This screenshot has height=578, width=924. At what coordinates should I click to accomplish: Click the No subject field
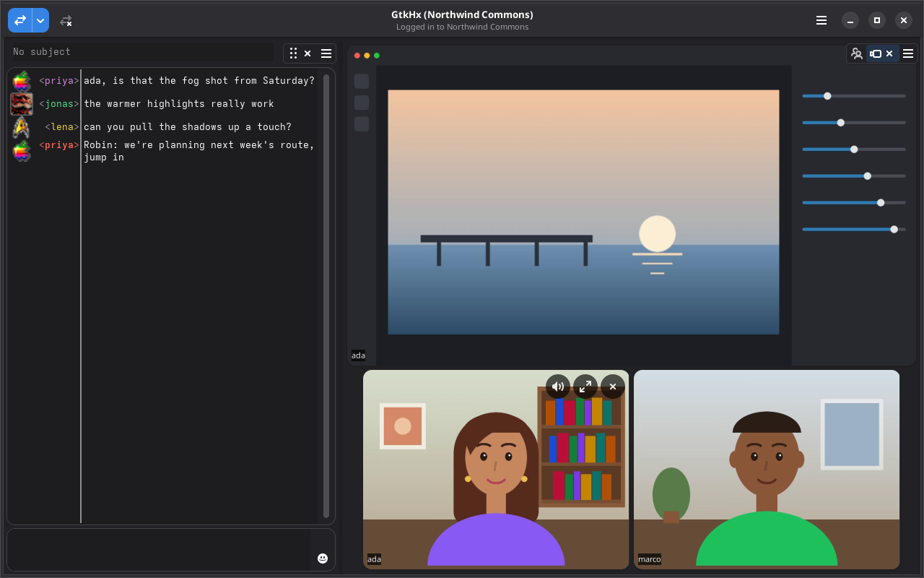[x=141, y=52]
